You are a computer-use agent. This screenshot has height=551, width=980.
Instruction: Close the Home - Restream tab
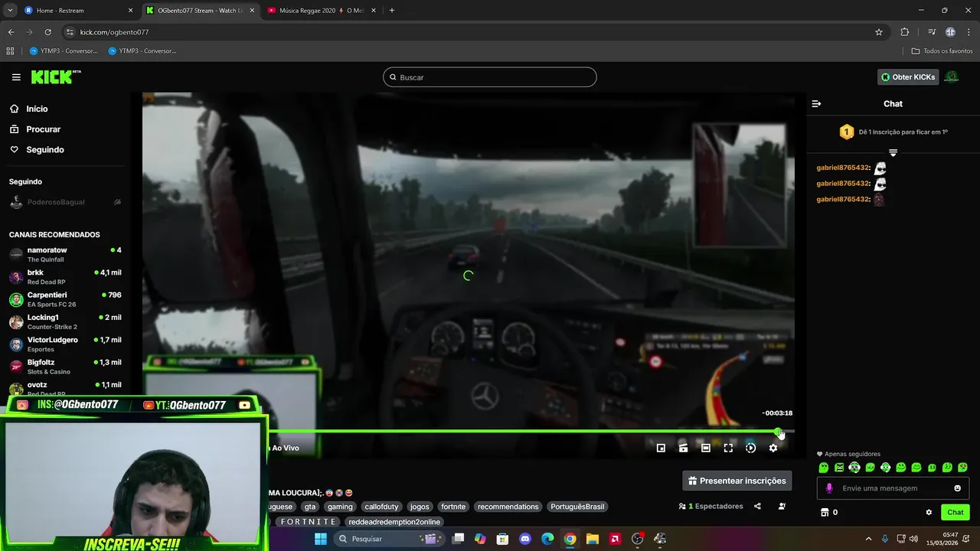(130, 11)
